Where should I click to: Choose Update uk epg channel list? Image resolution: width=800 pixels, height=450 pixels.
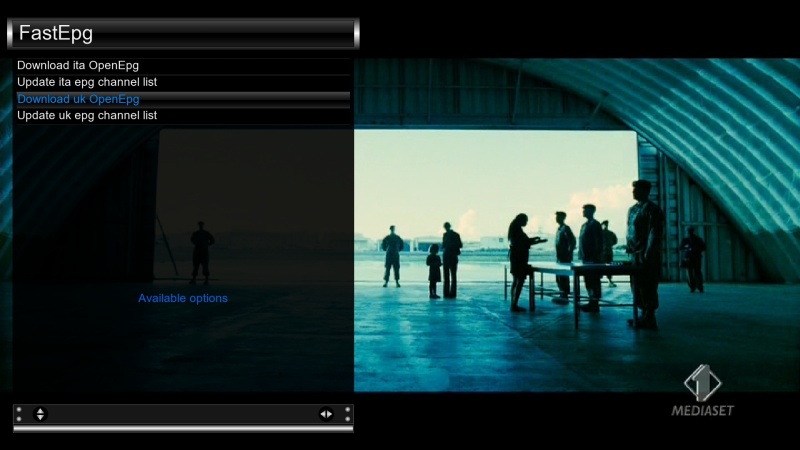tap(183, 116)
